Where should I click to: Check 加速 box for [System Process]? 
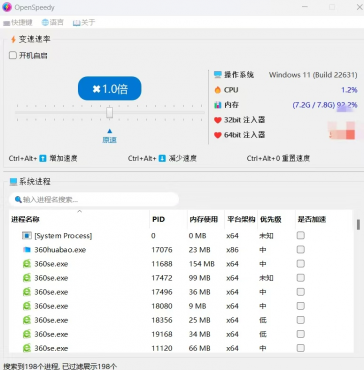coord(301,236)
